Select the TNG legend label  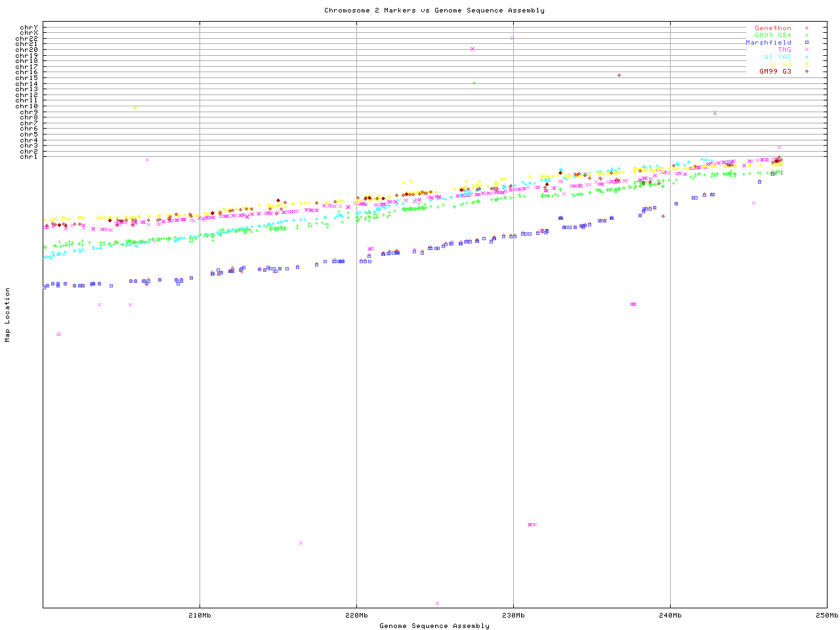pos(784,50)
